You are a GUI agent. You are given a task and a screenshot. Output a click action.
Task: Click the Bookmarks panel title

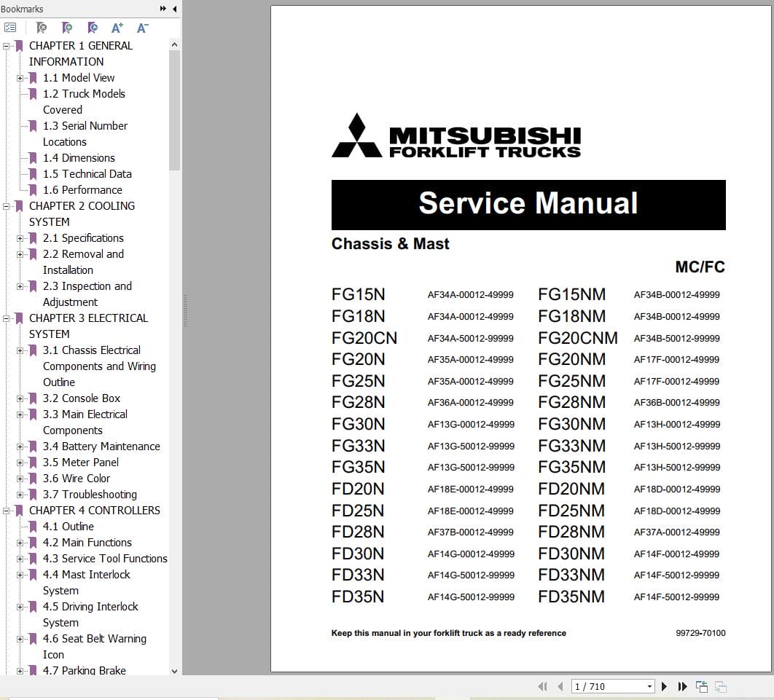(22, 9)
